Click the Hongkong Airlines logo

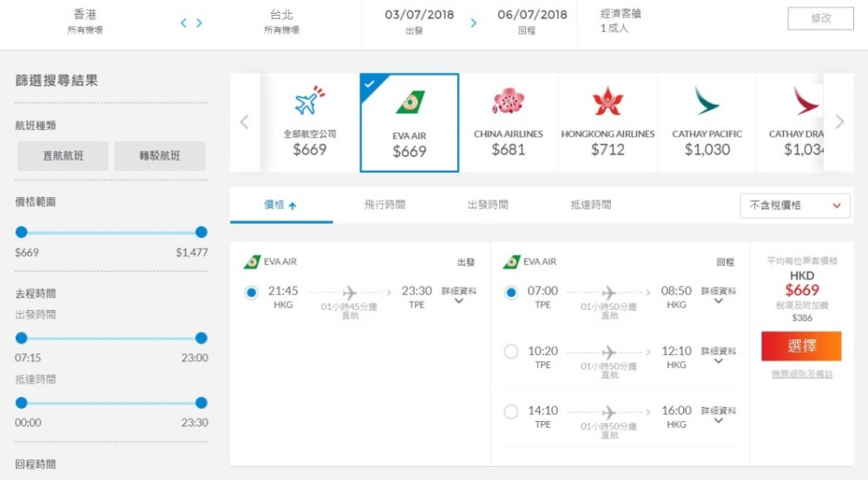click(x=608, y=102)
